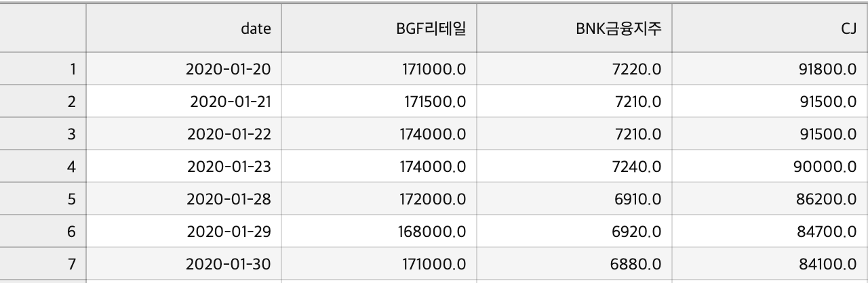Select the date column header
Screen dimensions: 868x283
pyautogui.click(x=184, y=28)
